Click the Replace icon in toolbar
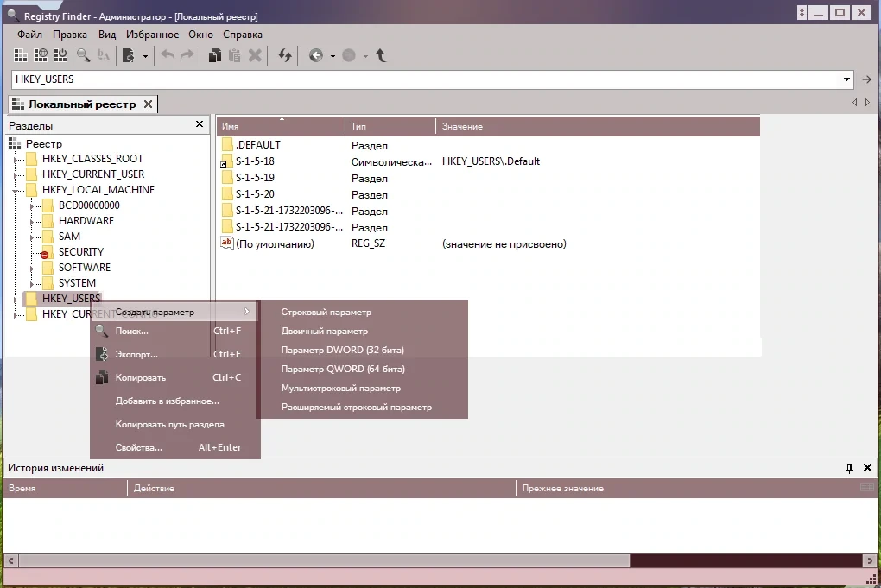 pos(104,55)
